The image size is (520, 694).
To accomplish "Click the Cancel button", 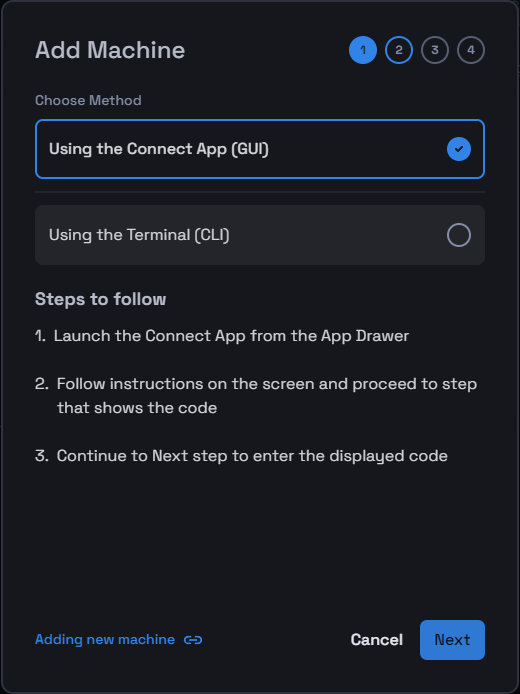I will (377, 640).
